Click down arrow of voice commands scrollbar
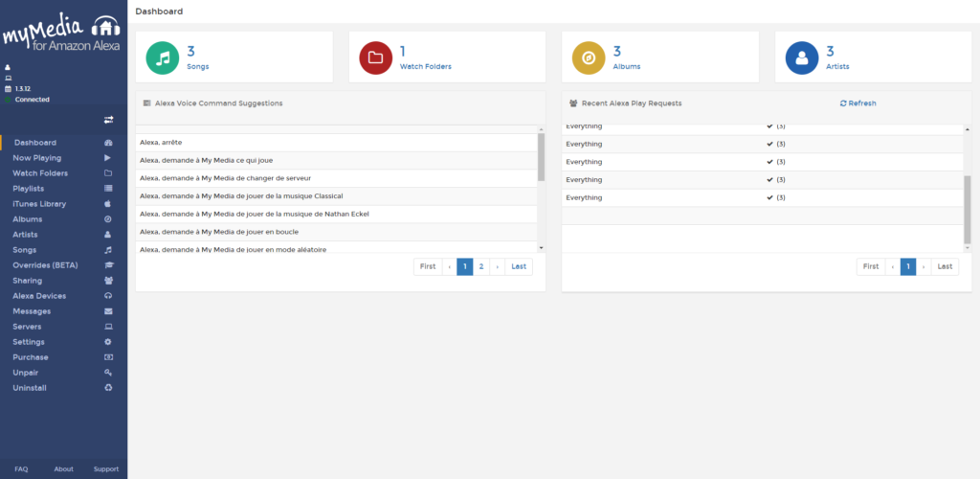 click(542, 248)
